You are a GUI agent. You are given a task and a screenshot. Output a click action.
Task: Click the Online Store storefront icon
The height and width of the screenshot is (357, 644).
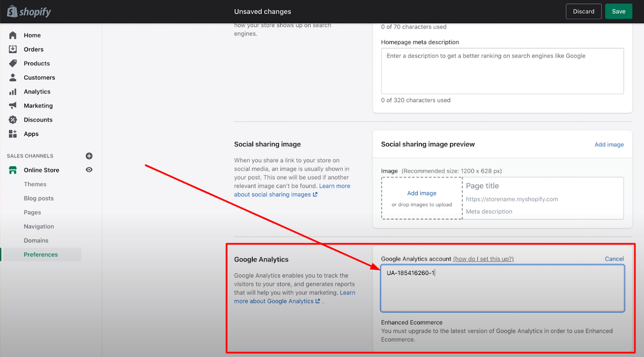[x=13, y=170]
